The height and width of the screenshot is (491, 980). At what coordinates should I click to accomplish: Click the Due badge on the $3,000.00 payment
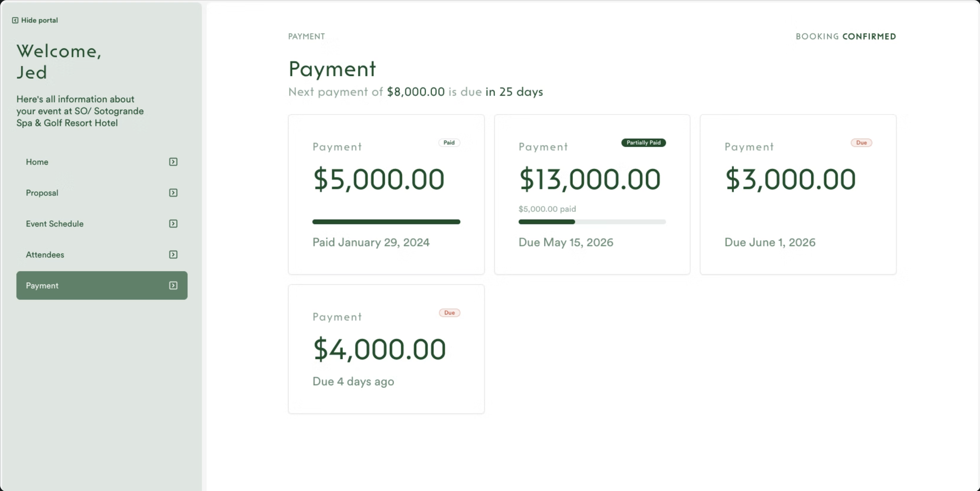861,142
